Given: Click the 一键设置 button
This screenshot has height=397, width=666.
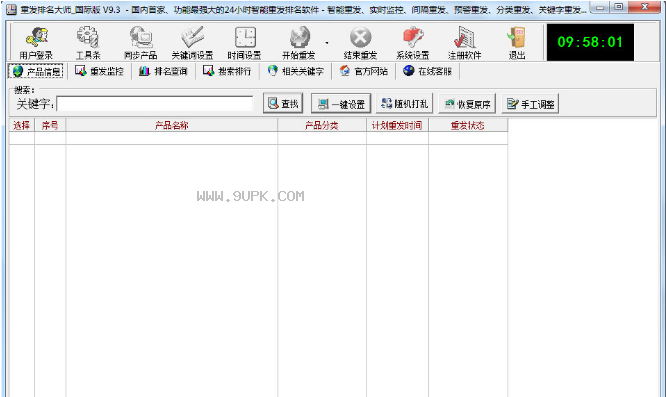Looking at the screenshot, I should click(x=341, y=104).
